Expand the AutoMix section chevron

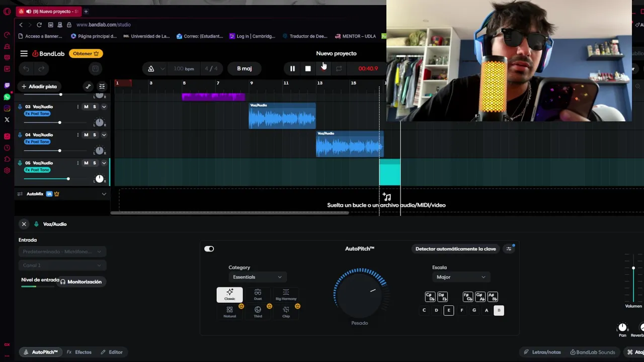[104, 194]
